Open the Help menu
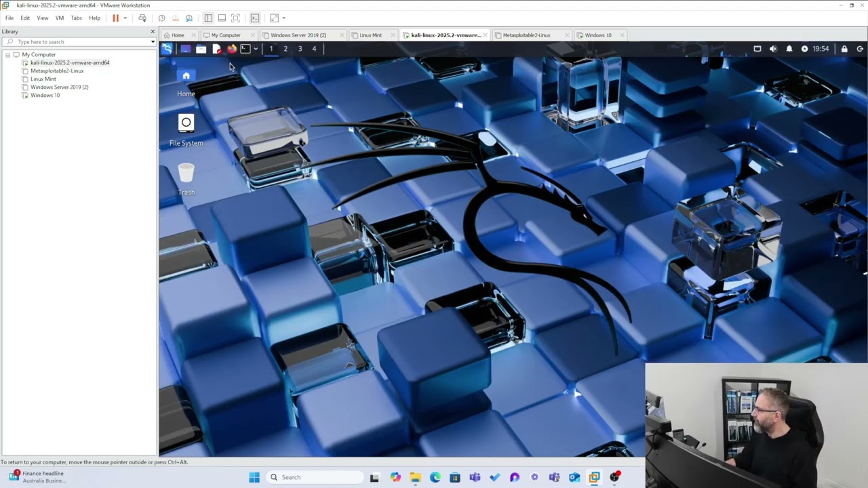Viewport: 868px width, 488px height. (x=94, y=18)
